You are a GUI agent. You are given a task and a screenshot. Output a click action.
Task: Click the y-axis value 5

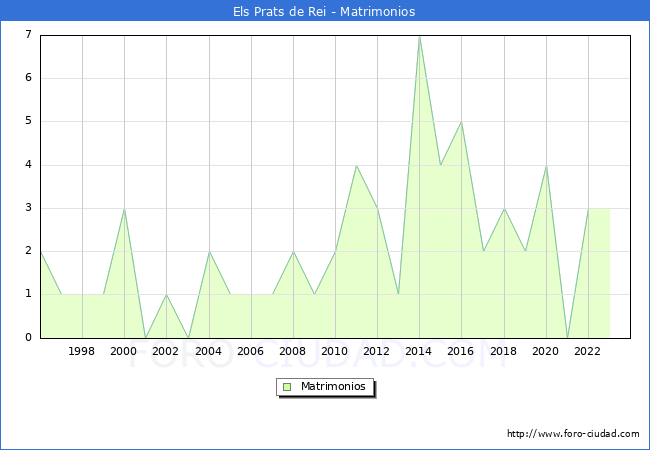tap(29, 121)
